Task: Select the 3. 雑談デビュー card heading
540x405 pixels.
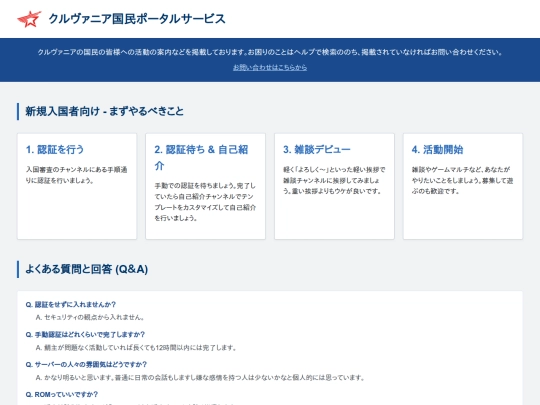Action: [317, 149]
